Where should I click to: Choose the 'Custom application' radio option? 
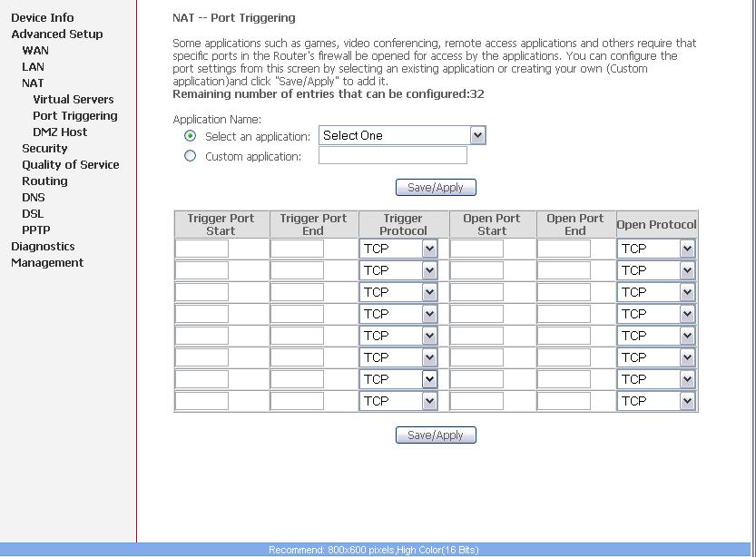click(x=190, y=156)
